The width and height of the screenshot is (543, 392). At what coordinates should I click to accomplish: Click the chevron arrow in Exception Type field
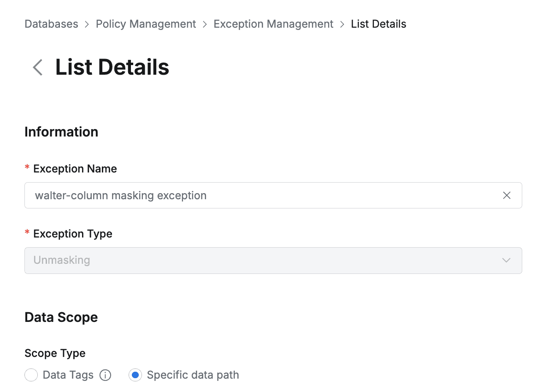click(x=507, y=261)
